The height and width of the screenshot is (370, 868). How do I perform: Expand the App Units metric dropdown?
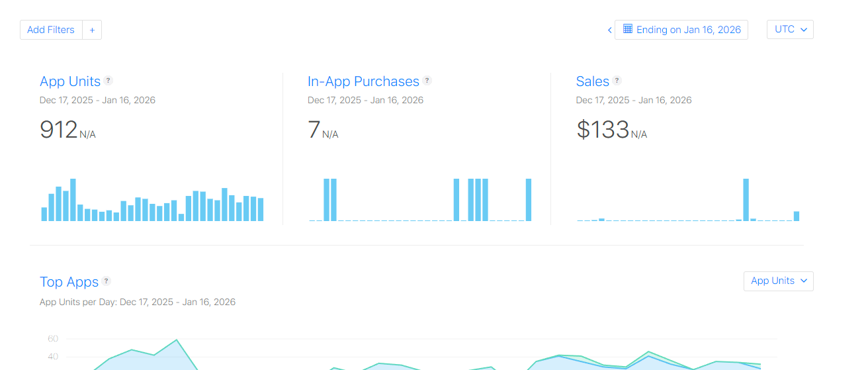pyautogui.click(x=779, y=281)
